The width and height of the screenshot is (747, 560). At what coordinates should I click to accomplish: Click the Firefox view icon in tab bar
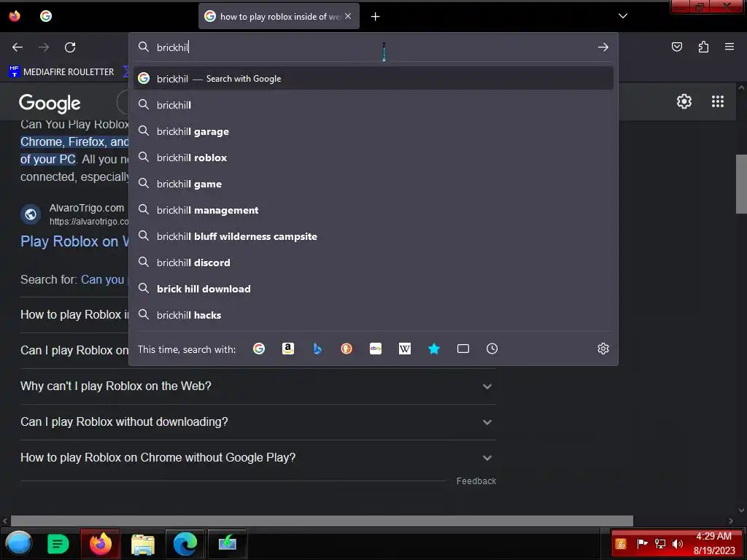(15, 16)
